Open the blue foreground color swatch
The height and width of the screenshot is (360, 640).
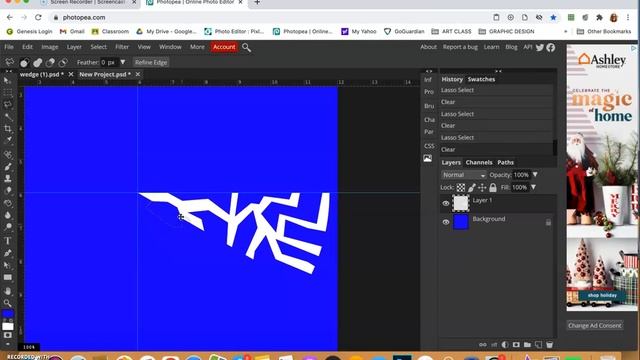(7, 314)
